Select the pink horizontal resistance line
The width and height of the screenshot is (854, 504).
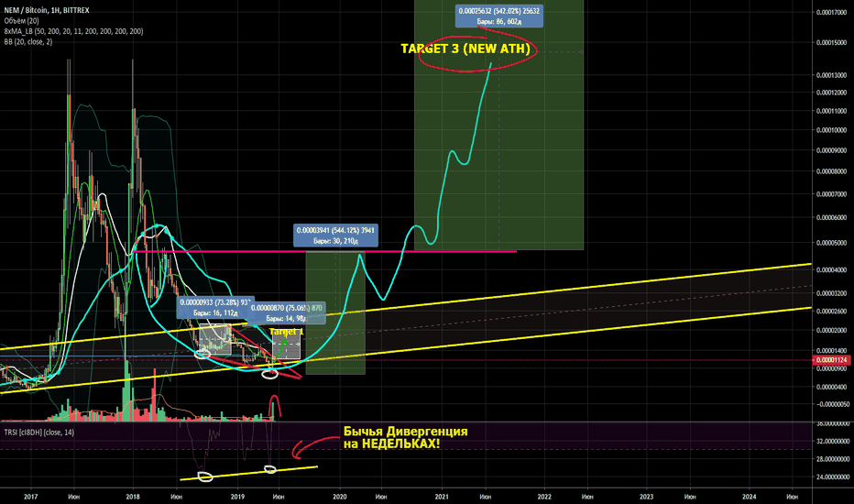(324, 251)
